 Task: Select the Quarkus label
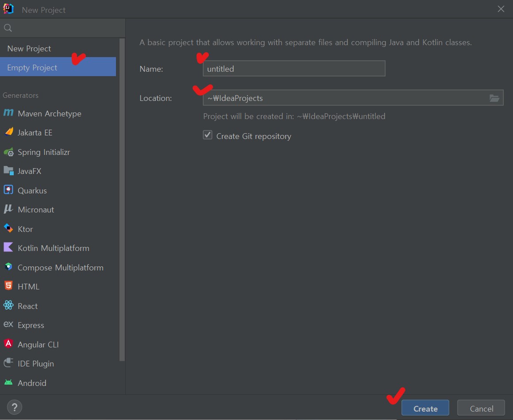[32, 191]
